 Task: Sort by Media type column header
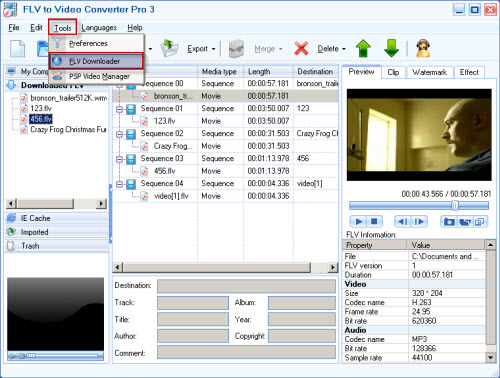coord(220,71)
